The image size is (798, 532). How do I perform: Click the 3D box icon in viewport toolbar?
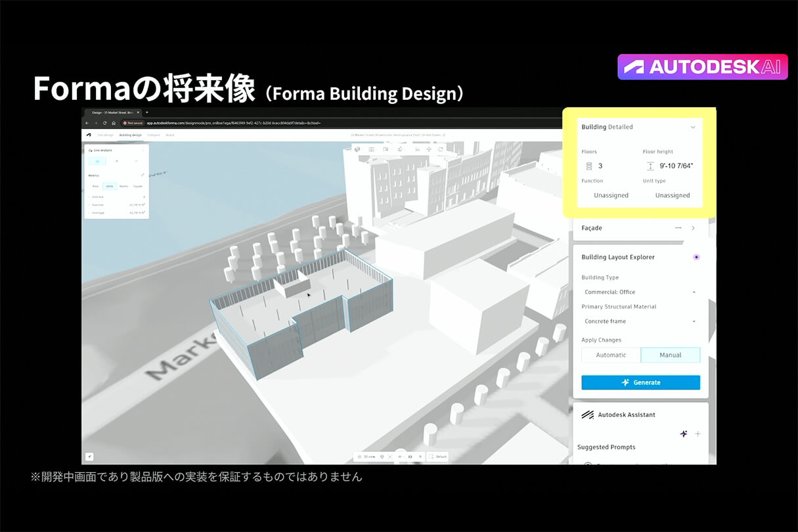[x=357, y=149]
